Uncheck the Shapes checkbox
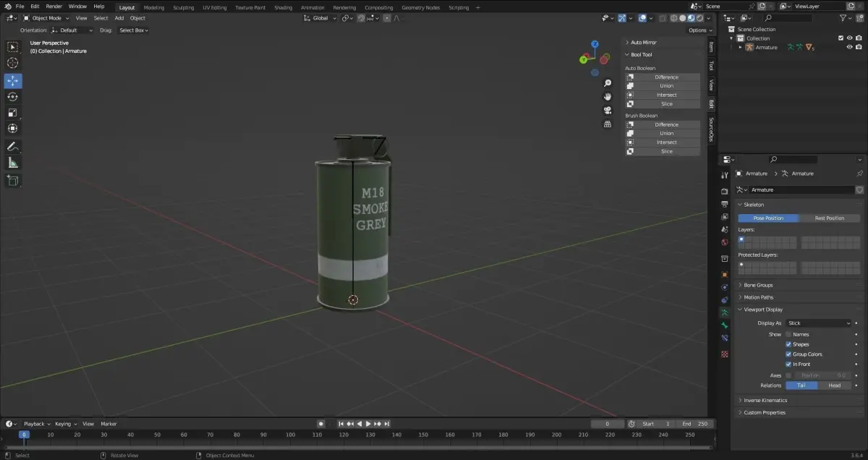Viewport: 868px width, 460px height. pyautogui.click(x=788, y=344)
